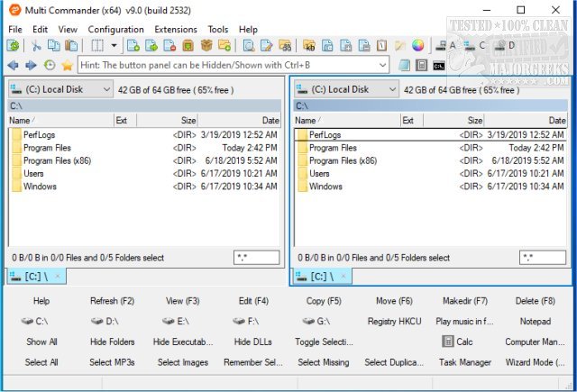This screenshot has height=392, width=577.
Task: Select Windows folder in the left panel
Action: point(144,187)
